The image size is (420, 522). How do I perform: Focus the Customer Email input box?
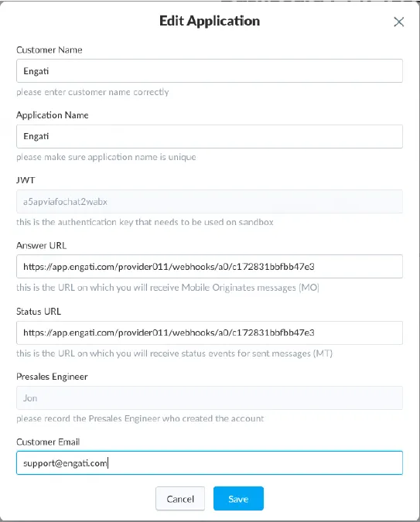click(x=210, y=462)
